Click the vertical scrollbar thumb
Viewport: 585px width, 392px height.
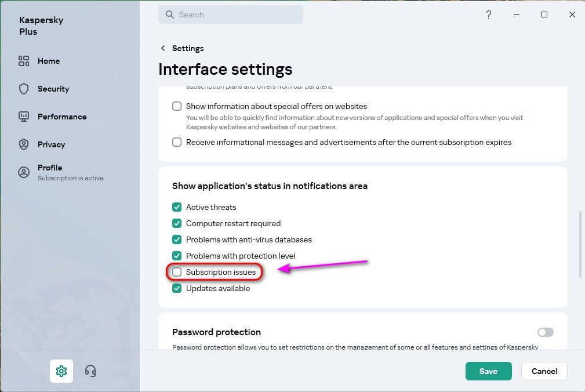(580, 244)
